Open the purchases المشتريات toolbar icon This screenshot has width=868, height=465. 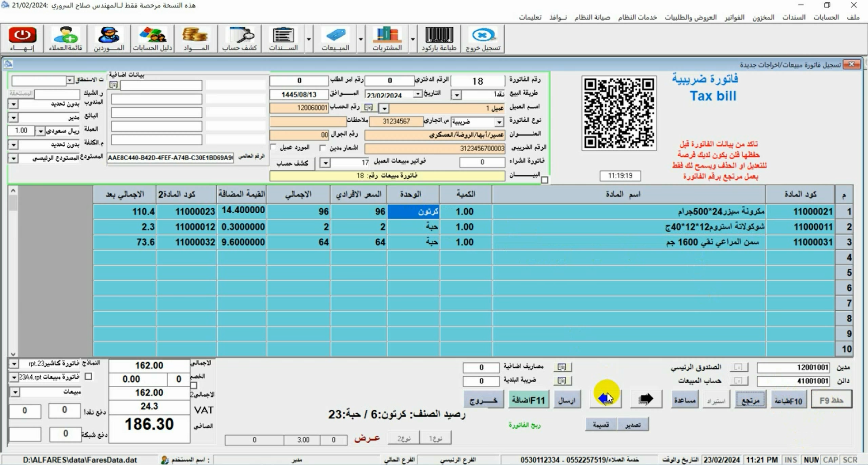(x=387, y=38)
